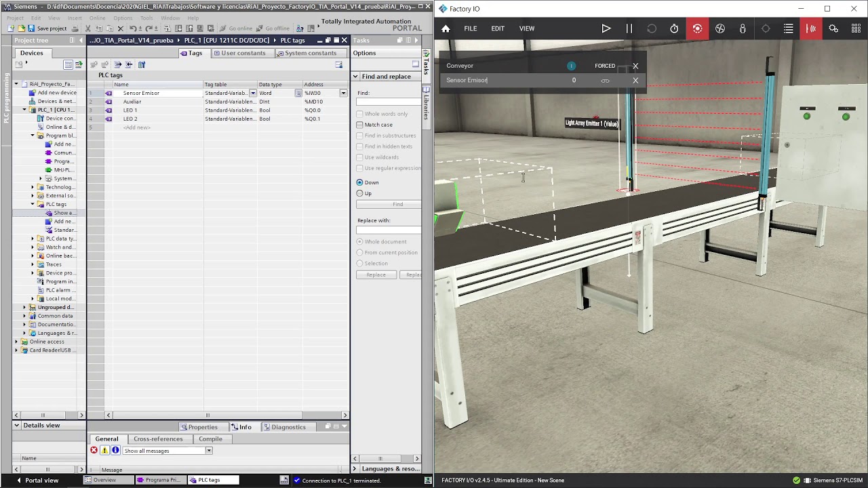The width and height of the screenshot is (868, 488).
Task: Click the crosshair camera target icon
Action: pyautogui.click(x=766, y=28)
